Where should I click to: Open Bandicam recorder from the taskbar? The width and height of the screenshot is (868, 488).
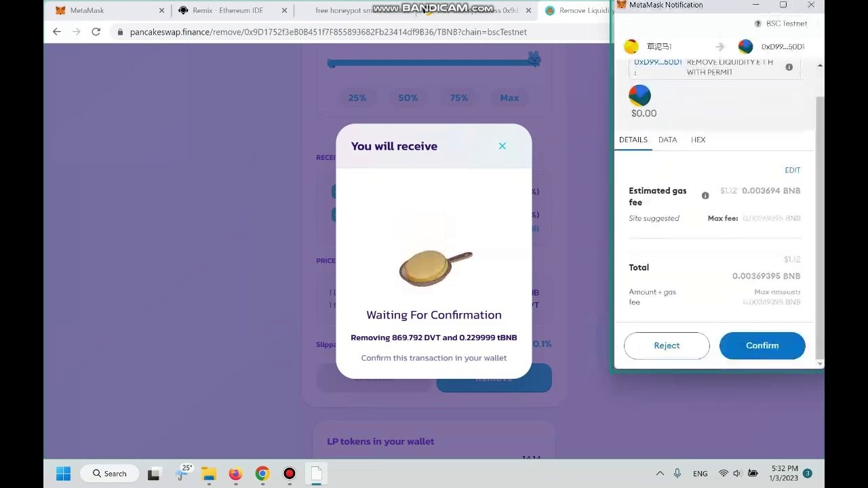(290, 474)
